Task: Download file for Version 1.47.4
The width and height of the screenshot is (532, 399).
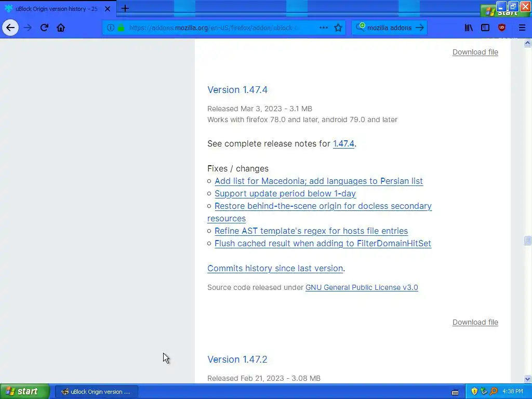Action: click(475, 322)
